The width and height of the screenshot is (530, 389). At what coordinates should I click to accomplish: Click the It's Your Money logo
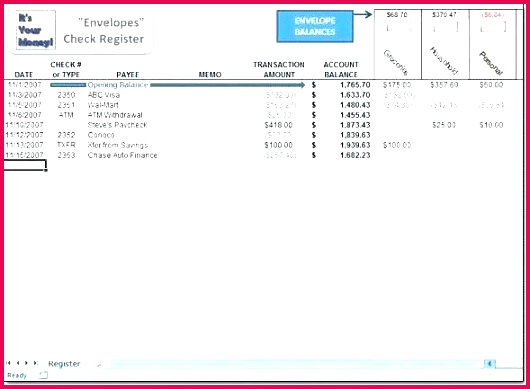[35, 30]
